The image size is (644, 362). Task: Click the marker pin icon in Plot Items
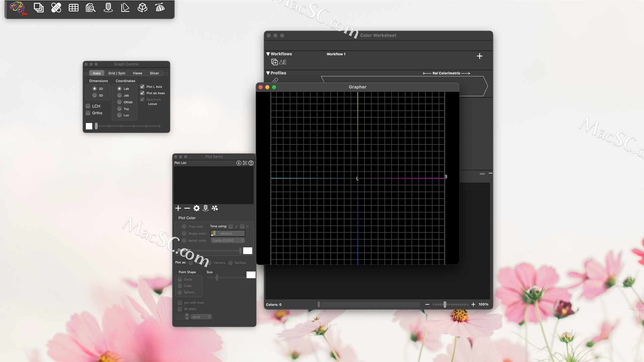pyautogui.click(x=206, y=208)
